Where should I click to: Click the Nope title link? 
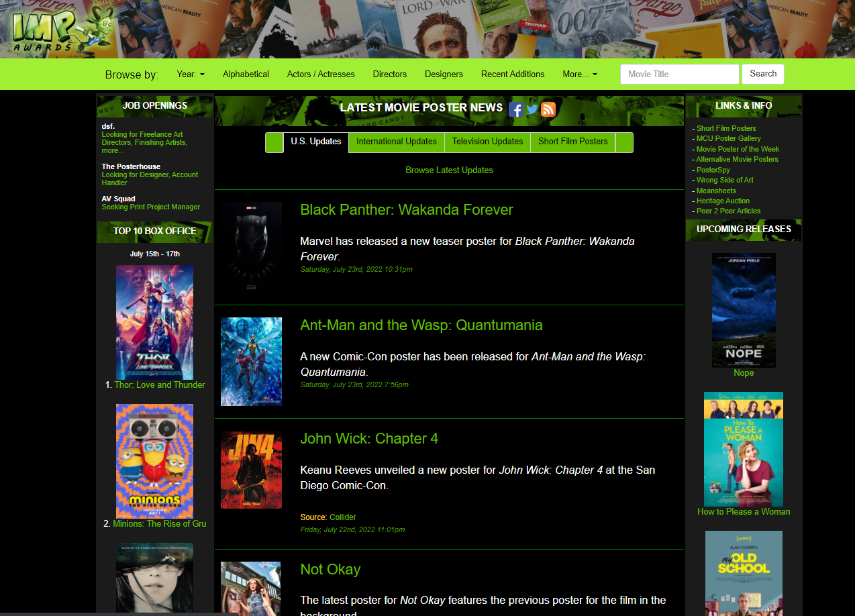tap(744, 373)
